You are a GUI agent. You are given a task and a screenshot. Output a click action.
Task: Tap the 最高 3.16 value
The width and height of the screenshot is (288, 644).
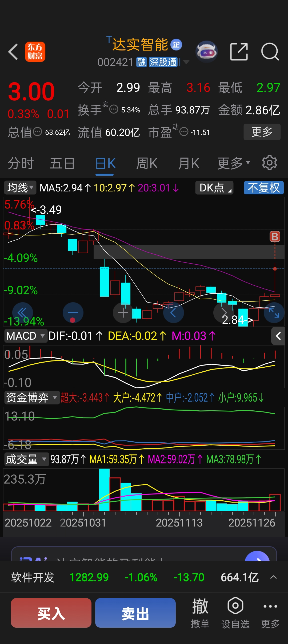198,88
